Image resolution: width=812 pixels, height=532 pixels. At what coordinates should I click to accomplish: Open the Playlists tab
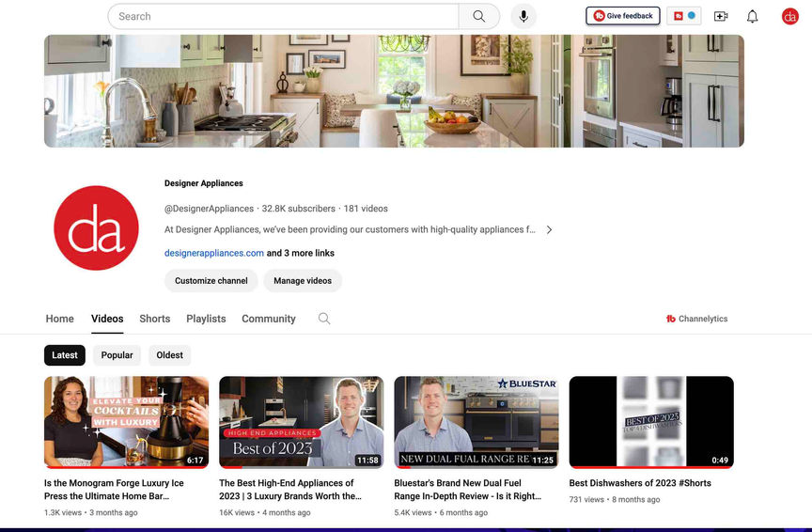click(206, 319)
